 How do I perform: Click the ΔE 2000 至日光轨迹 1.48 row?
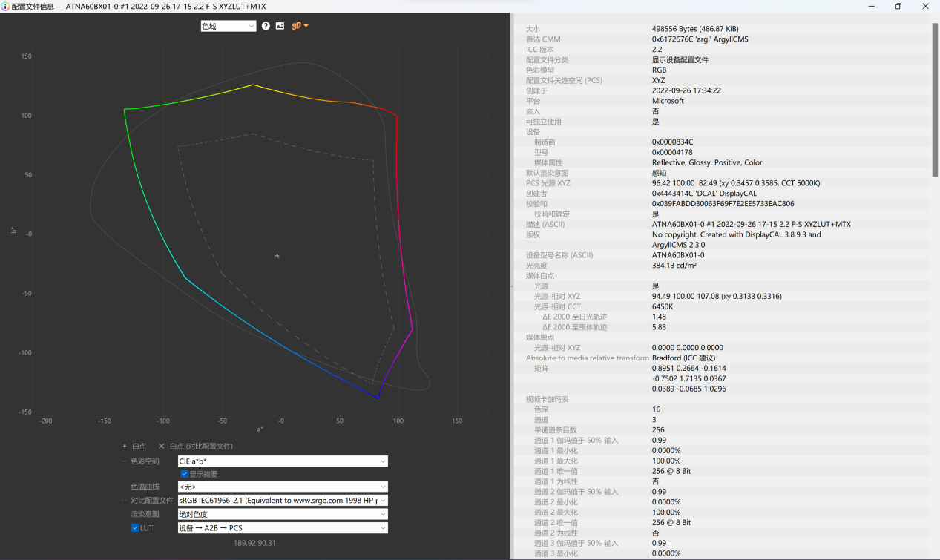(721, 317)
